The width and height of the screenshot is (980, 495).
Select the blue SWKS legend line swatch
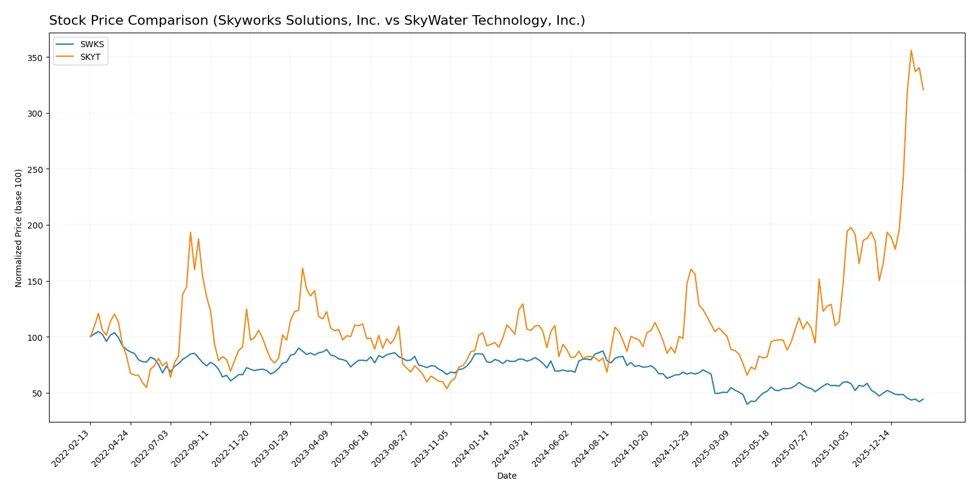pos(65,44)
